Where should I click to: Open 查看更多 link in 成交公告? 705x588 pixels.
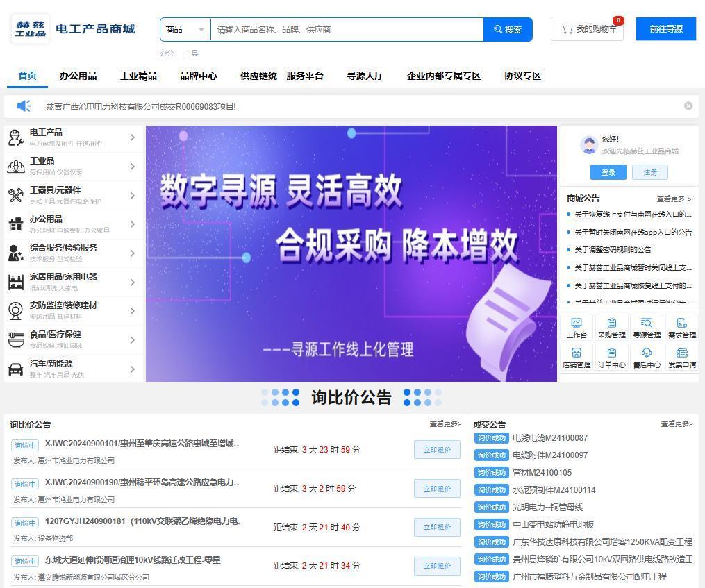click(676, 423)
